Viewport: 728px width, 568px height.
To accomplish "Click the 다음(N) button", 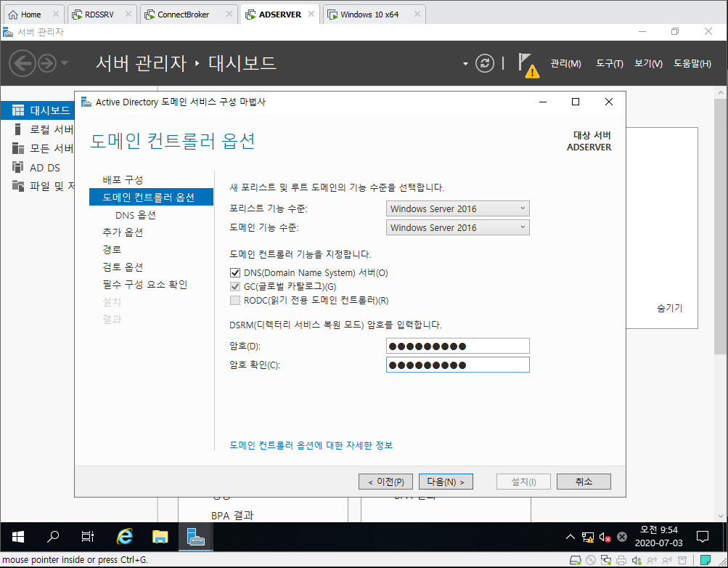I will [446, 482].
